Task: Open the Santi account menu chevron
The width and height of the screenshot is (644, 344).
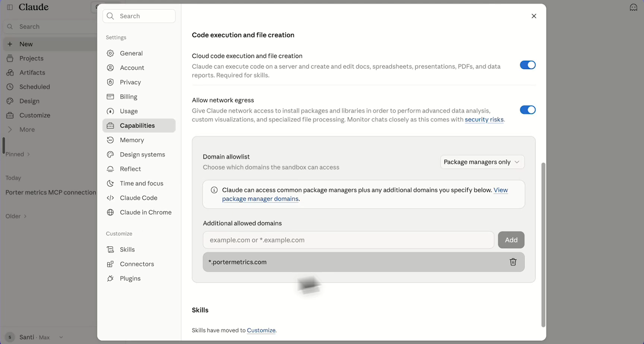Action: point(61,337)
